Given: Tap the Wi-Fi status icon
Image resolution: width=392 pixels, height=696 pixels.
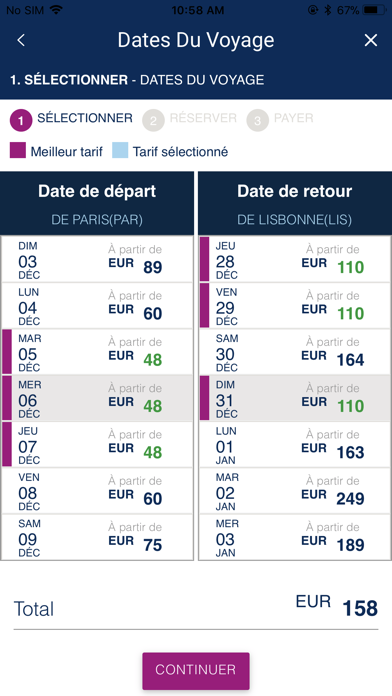Looking at the screenshot, I should [56, 10].
